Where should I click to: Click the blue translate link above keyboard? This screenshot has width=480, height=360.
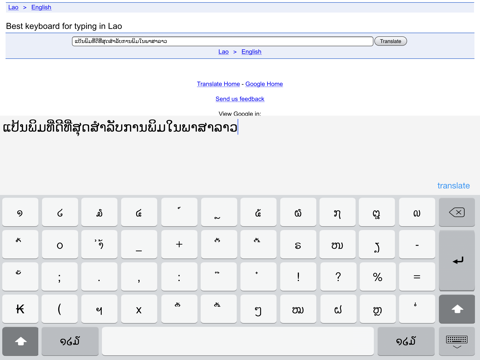click(x=453, y=186)
